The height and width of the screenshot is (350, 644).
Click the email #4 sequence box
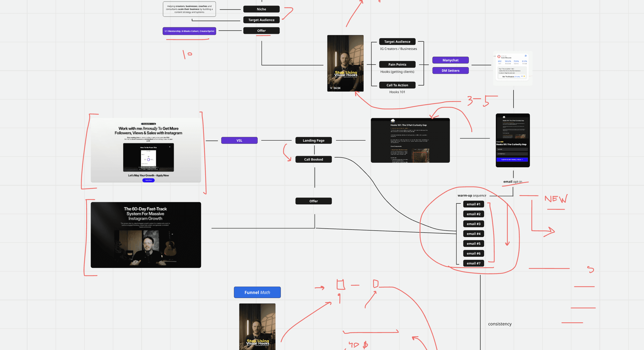click(473, 234)
